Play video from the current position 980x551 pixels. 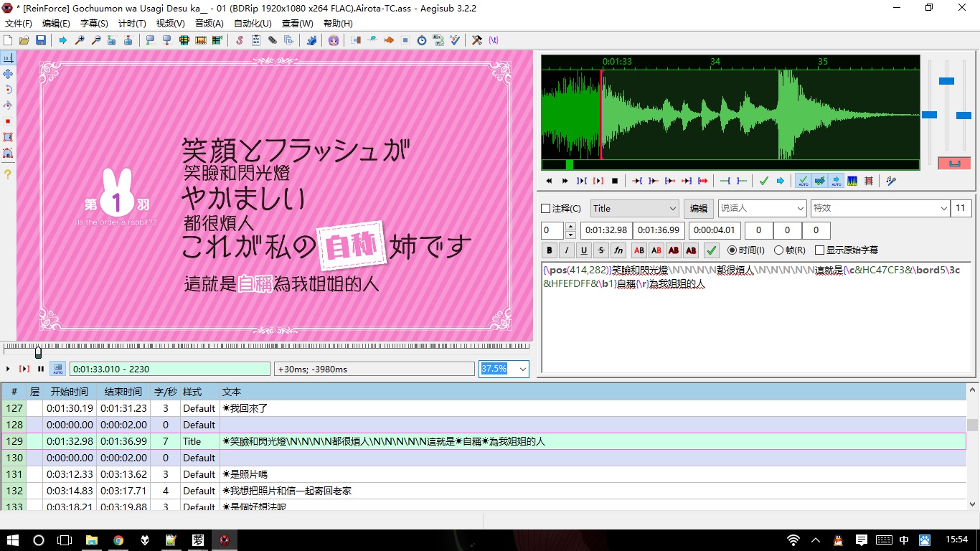coord(8,369)
